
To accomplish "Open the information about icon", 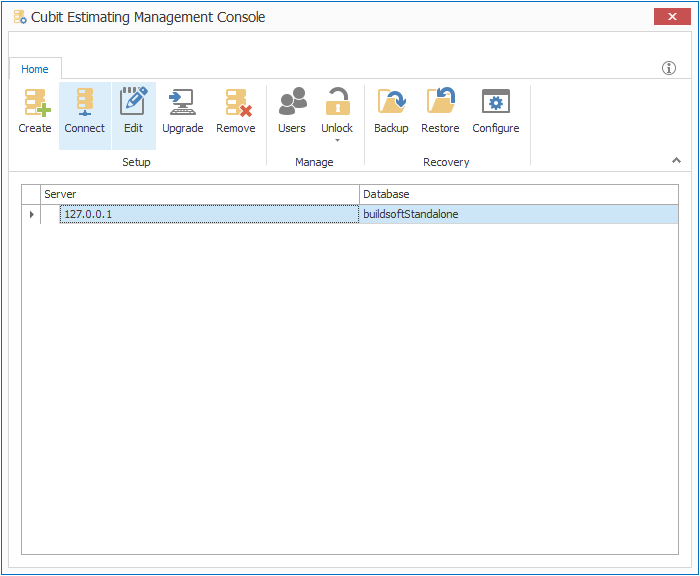I will tap(669, 68).
